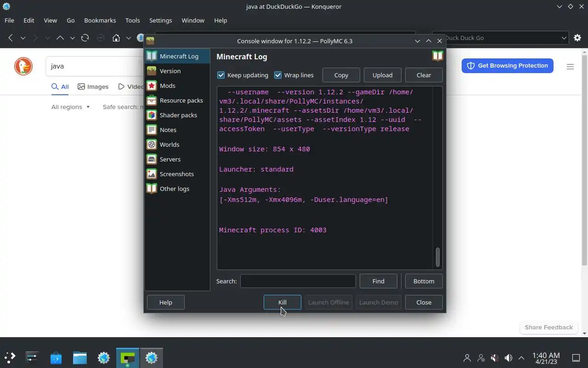Viewport: 588px width, 368px height.
Task: Go to home page in Konqueror
Action: (116, 38)
